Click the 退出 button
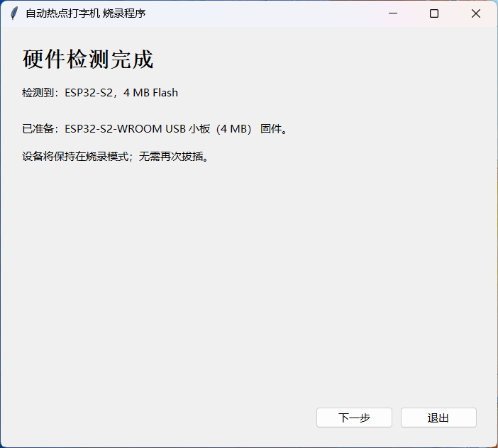 (438, 418)
